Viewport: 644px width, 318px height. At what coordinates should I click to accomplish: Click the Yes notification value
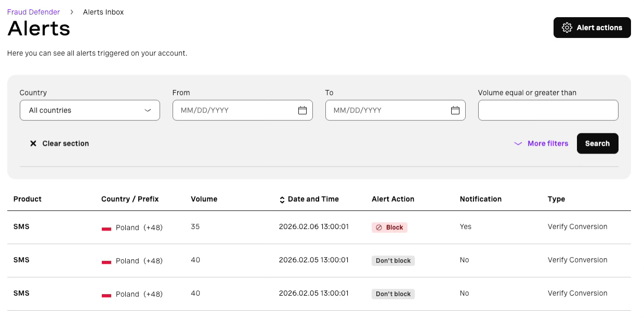pos(466,227)
